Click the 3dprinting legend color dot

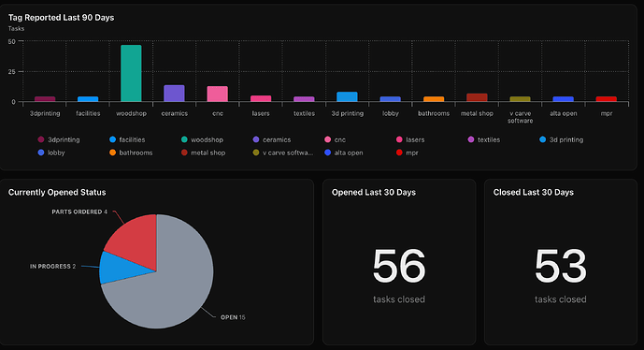[x=41, y=139]
